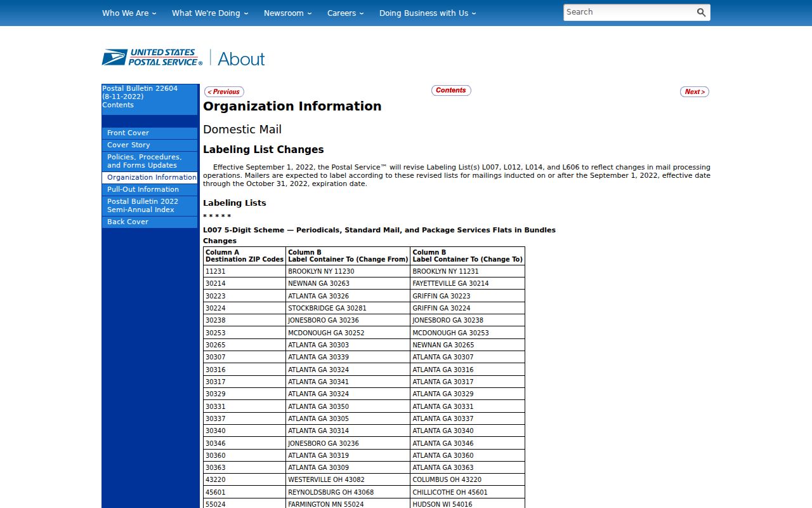Screen dimensions: 812x508
Task: Click the REYNOLDSBURG OH 43068 cell
Action: [x=348, y=492]
